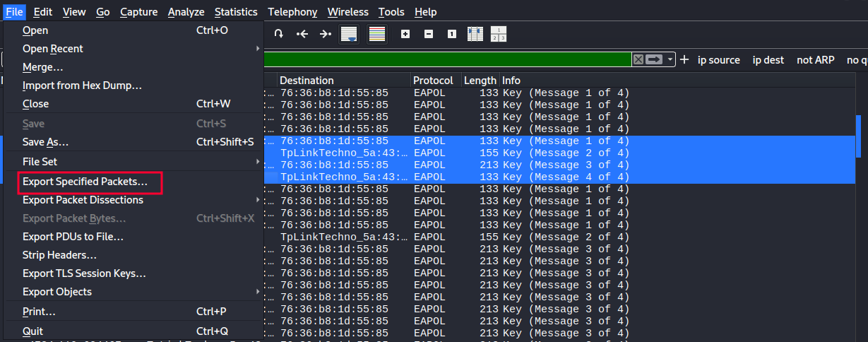This screenshot has height=342, width=868.
Task: Click the 'not ARP' filter shortcut
Action: [815, 60]
